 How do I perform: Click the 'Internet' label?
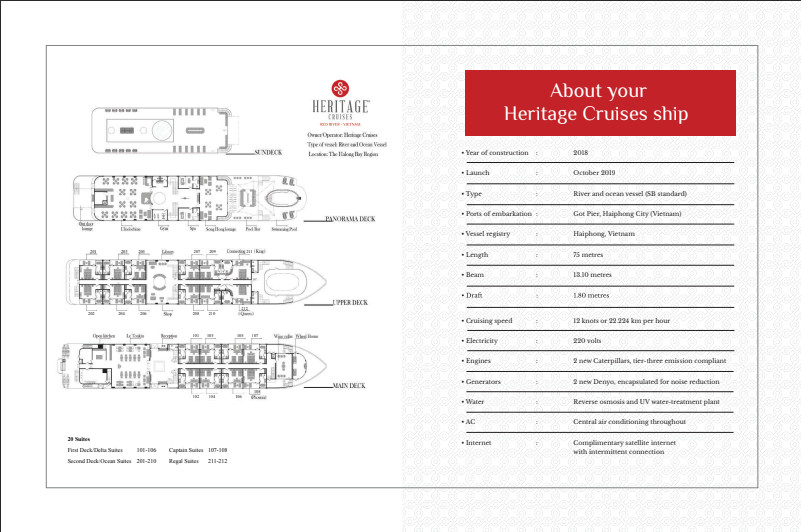478,443
